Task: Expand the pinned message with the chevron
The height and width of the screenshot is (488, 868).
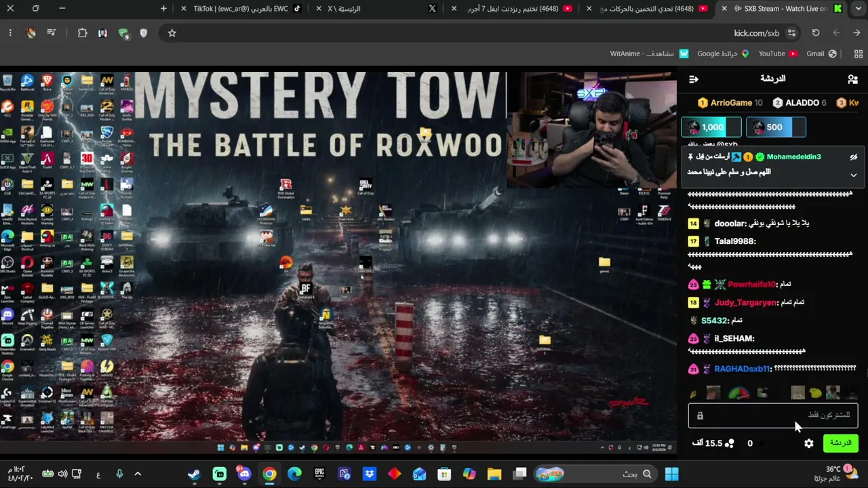Action: tap(854, 175)
